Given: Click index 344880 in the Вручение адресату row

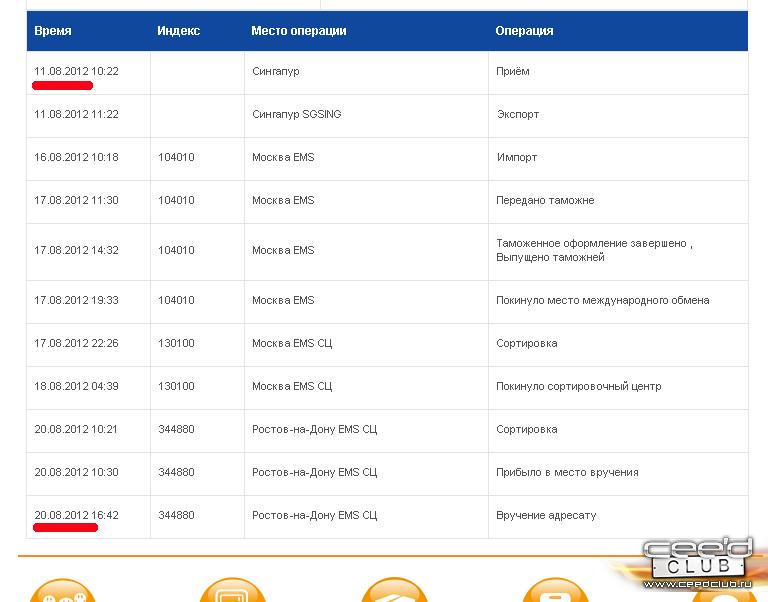Looking at the screenshot, I should pyautogui.click(x=176, y=515).
